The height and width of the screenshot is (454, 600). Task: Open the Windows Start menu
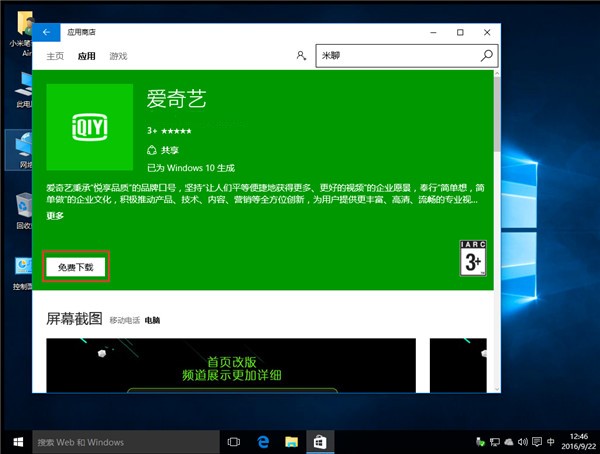pyautogui.click(x=18, y=442)
